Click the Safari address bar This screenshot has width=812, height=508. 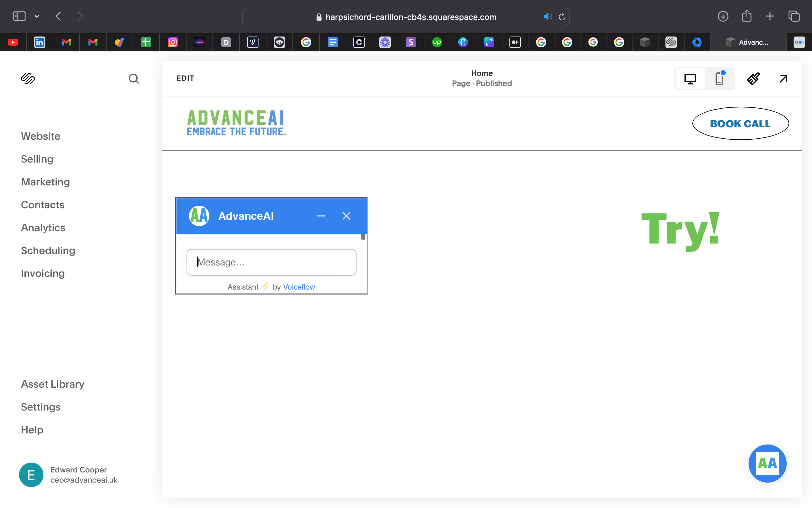tap(406, 17)
